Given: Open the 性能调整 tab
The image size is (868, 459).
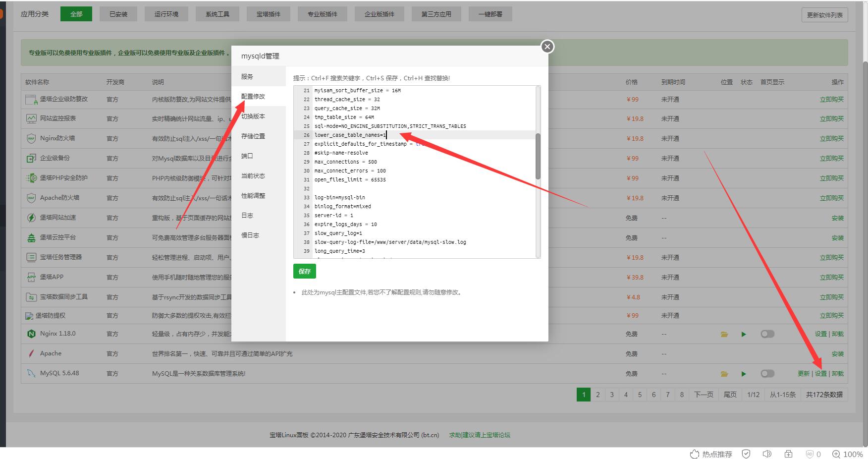Looking at the screenshot, I should tap(253, 195).
